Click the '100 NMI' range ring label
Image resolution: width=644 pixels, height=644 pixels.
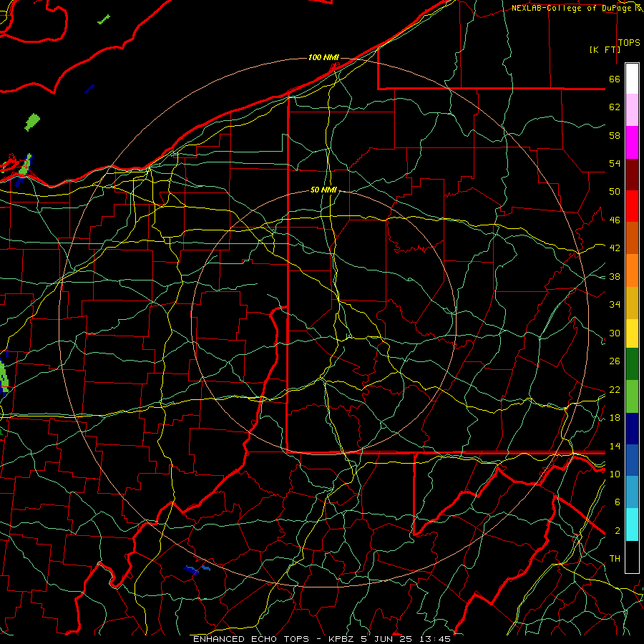point(323,57)
